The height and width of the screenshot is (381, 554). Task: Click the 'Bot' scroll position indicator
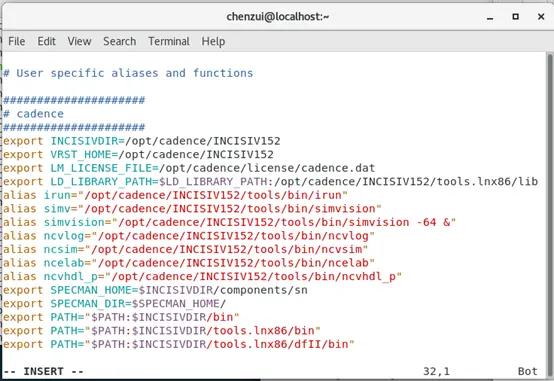[x=528, y=371]
